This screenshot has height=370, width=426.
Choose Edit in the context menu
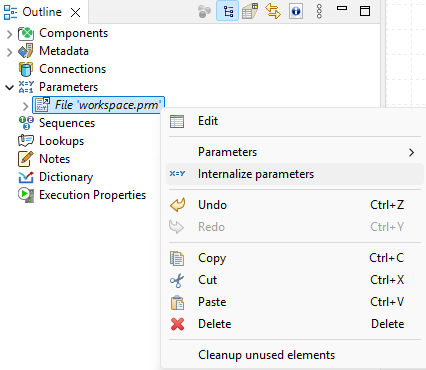(x=295, y=121)
